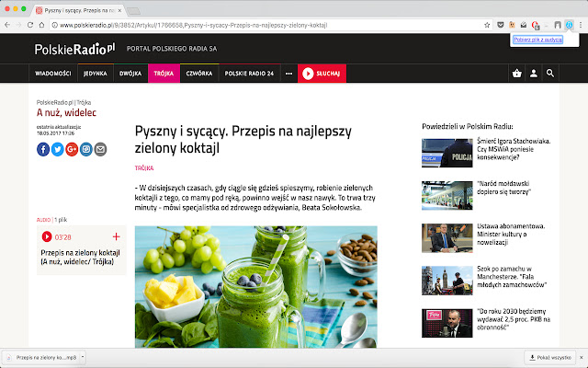Click the Portal Polskiego Radia SA text
Screen dimensions: 588x368
click(172, 49)
